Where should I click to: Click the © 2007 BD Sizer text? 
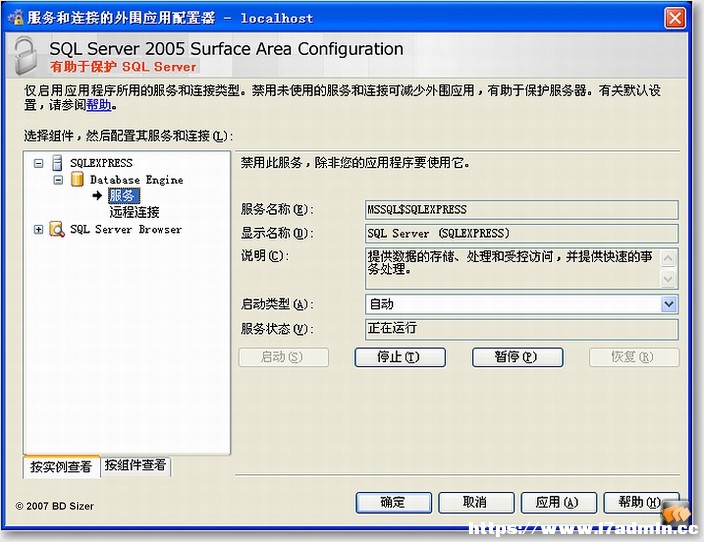pos(55,506)
